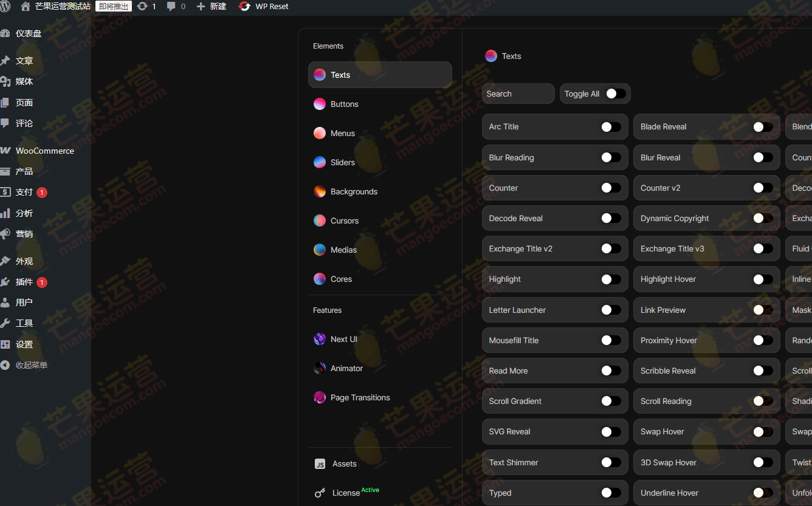
Task: Turn on the Blur Reading switch
Action: pyautogui.click(x=611, y=157)
